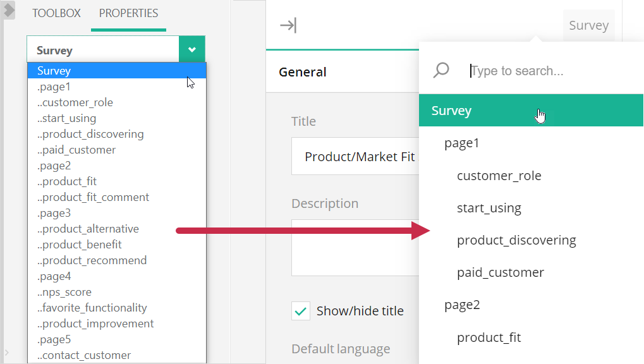Open the green chevron dropdown on the Survey selector

point(192,49)
